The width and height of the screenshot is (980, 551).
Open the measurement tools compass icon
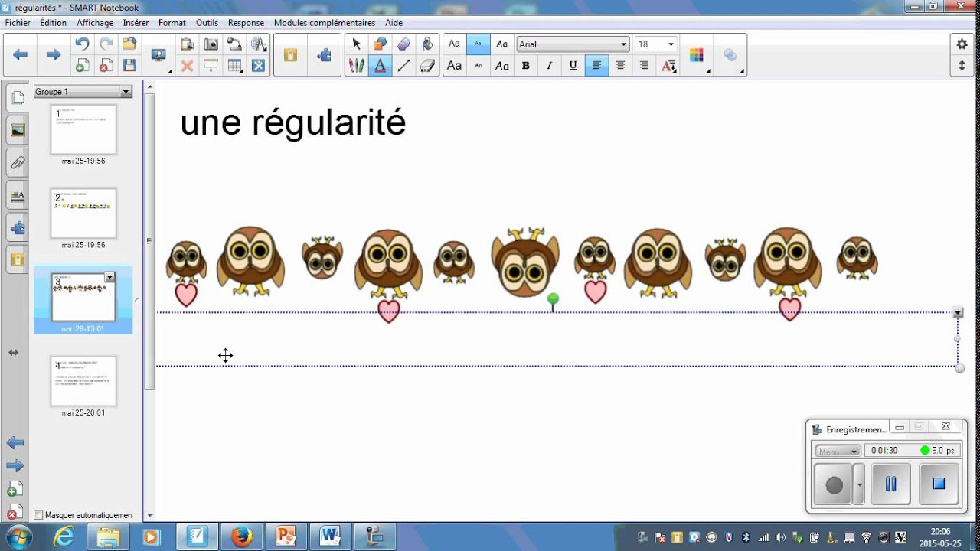click(259, 44)
